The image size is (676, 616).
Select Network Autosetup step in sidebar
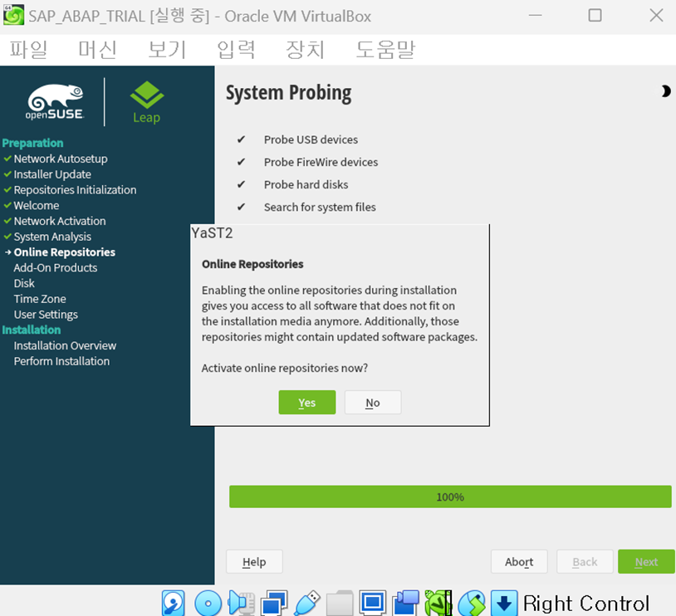61,159
